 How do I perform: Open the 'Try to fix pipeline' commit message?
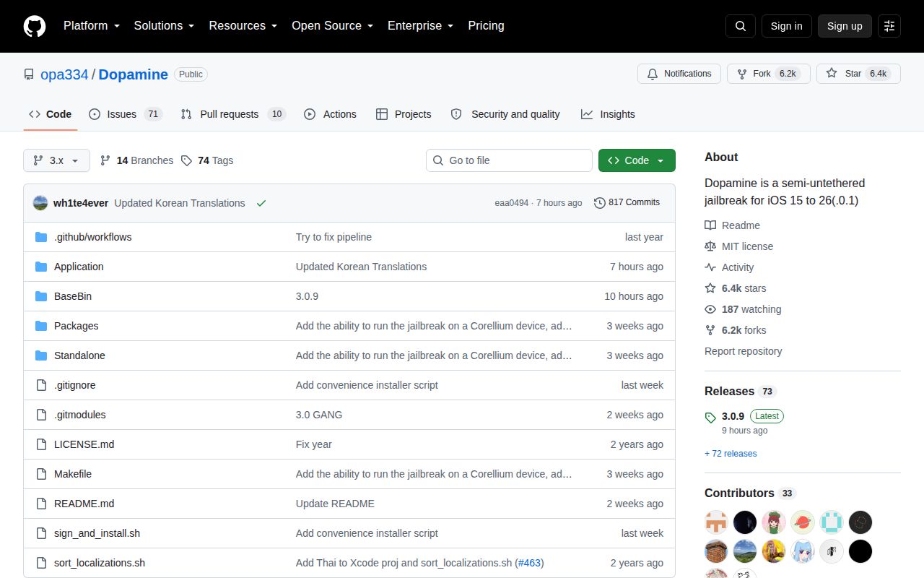tap(334, 237)
